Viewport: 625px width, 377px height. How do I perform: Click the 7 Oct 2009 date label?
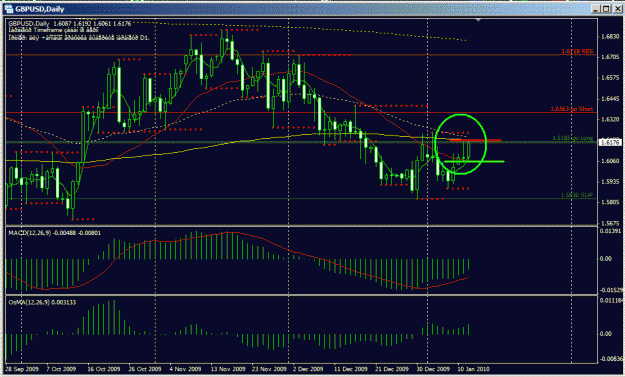point(61,369)
